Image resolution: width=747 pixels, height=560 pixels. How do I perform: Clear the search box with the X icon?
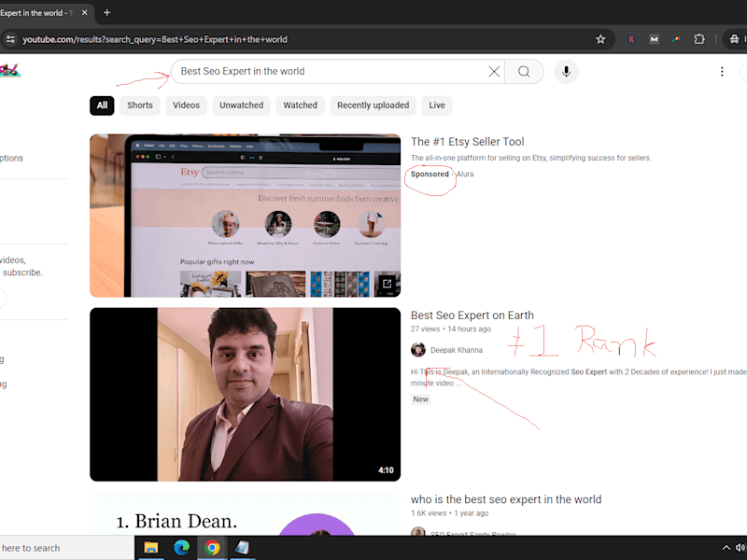[x=494, y=72]
